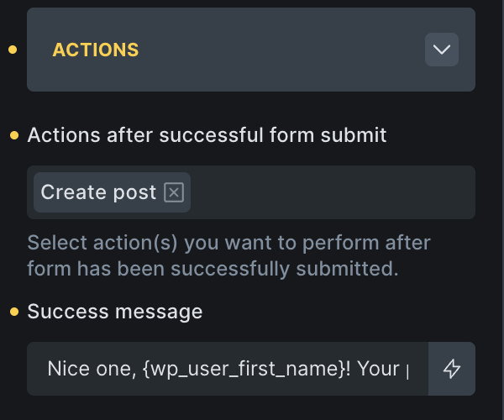Click the word 'submit' in the actions label

click(355, 134)
